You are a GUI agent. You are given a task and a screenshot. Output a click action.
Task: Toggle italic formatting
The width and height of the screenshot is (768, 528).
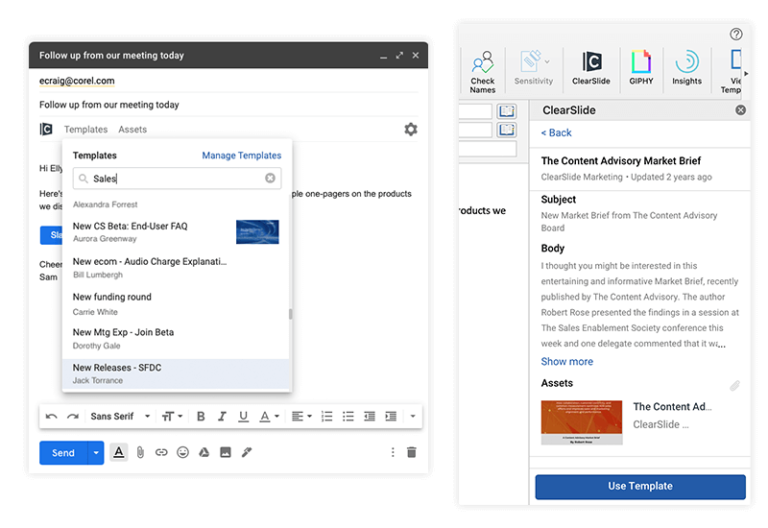[222, 416]
